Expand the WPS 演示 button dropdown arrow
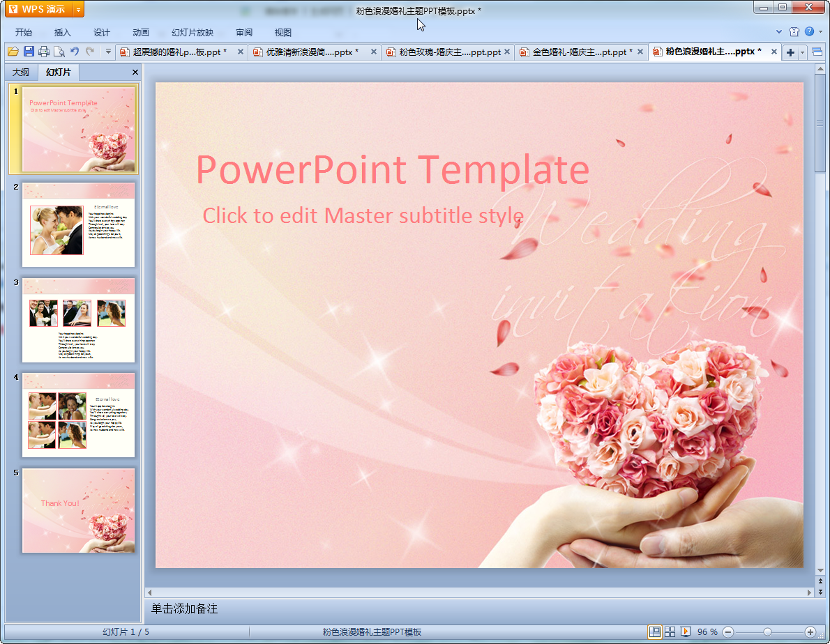 [78, 9]
